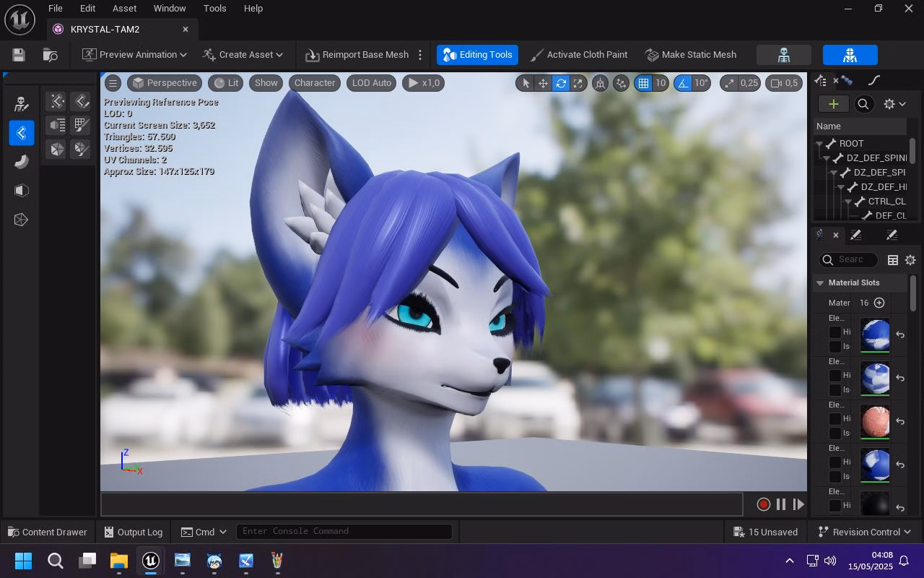The image size is (924, 578).
Task: Open the Revision Control dropdown
Action: (865, 532)
